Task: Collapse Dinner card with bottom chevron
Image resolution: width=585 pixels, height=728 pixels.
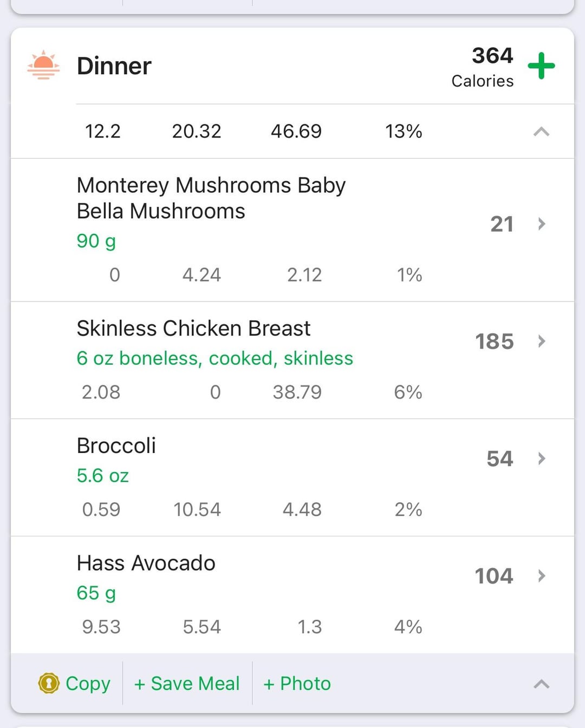Action: (541, 684)
